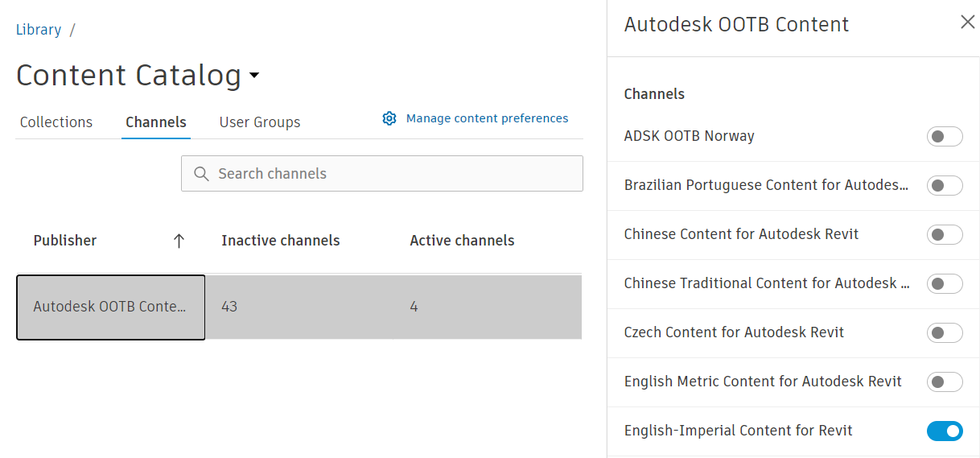Close the Autodesk OOTB Content panel

(968, 23)
